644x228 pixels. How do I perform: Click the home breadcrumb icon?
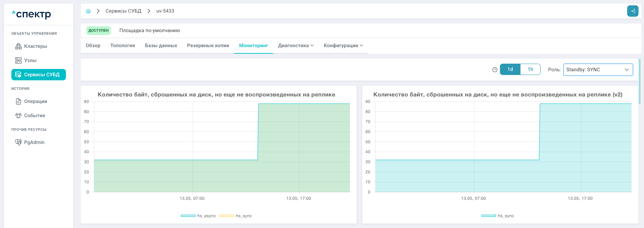(x=88, y=11)
